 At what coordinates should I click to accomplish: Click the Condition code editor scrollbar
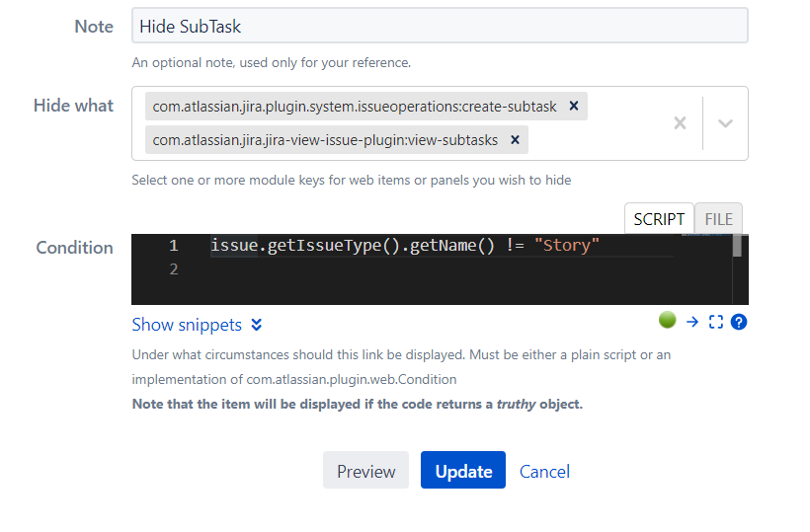[x=737, y=247]
